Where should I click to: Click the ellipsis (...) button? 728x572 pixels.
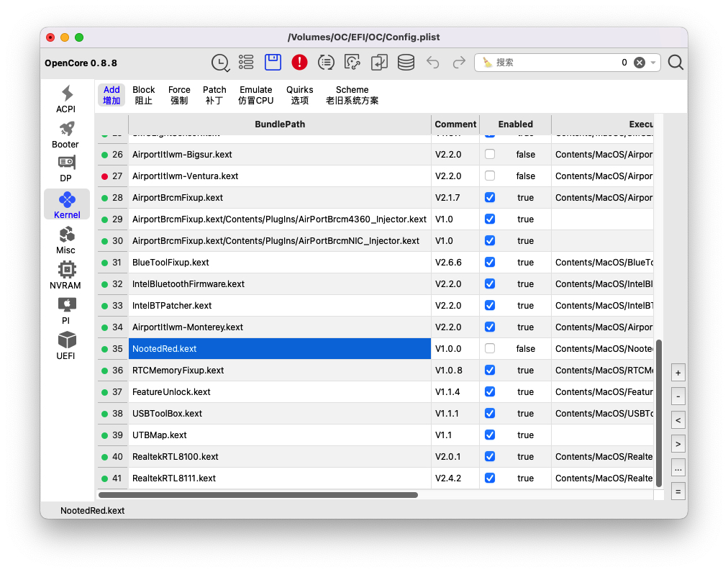click(x=678, y=468)
